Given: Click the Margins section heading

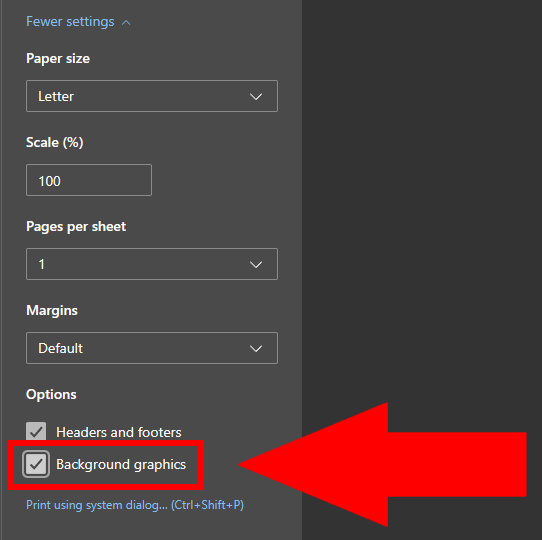Looking at the screenshot, I should (x=52, y=310).
